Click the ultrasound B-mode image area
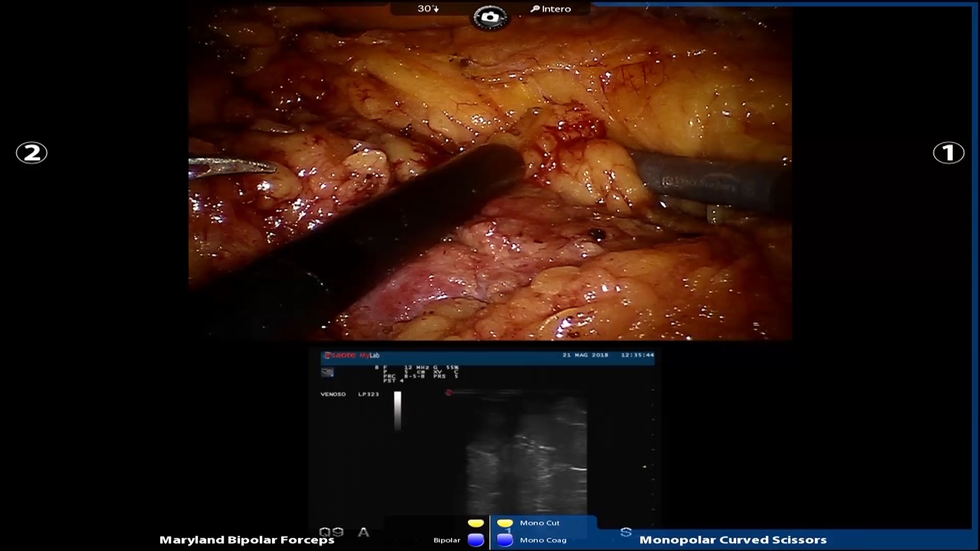980x551 pixels. (526, 454)
